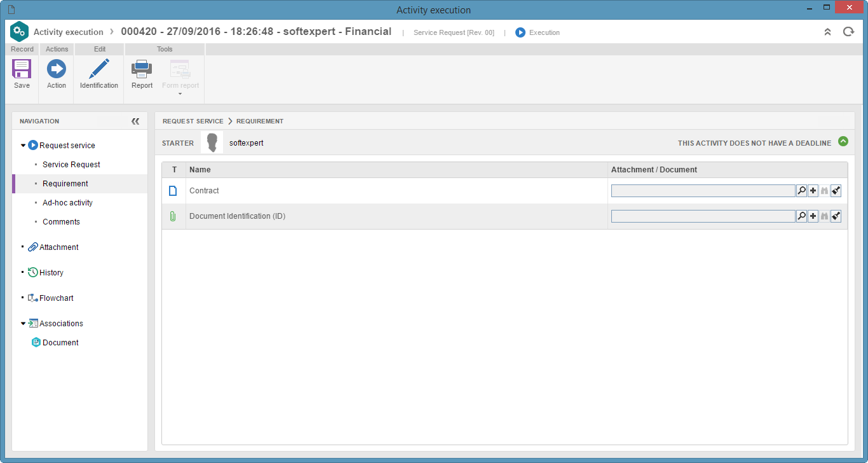Select the Contract row name

[x=204, y=191]
